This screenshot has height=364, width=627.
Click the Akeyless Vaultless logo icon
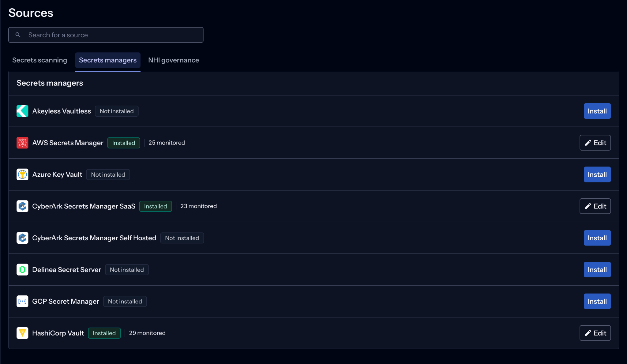22,111
